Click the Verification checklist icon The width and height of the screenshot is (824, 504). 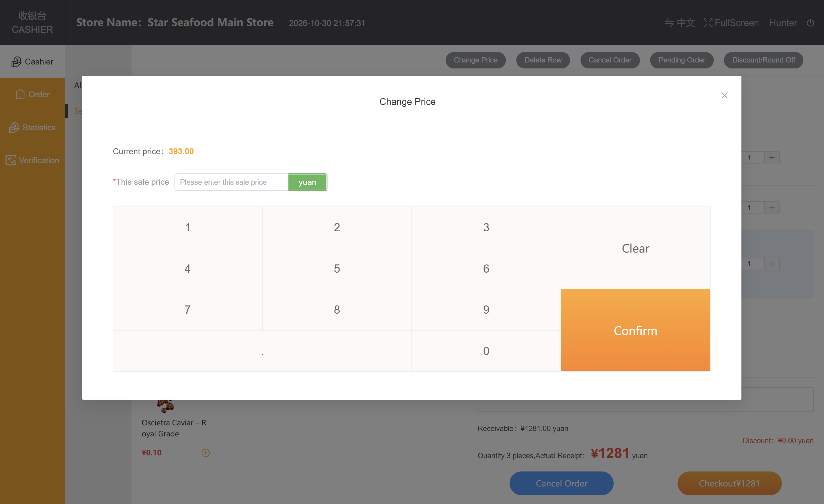coord(11,160)
